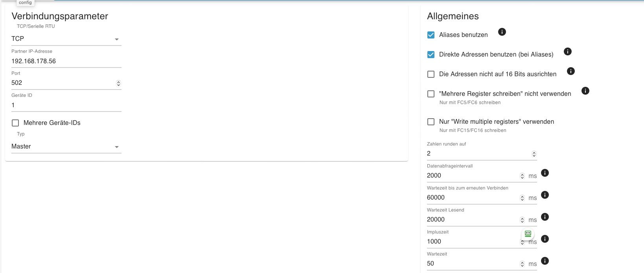Check Die Adressen nicht auf 16 Bits ausrichten
The width and height of the screenshot is (644, 273).
(x=431, y=74)
